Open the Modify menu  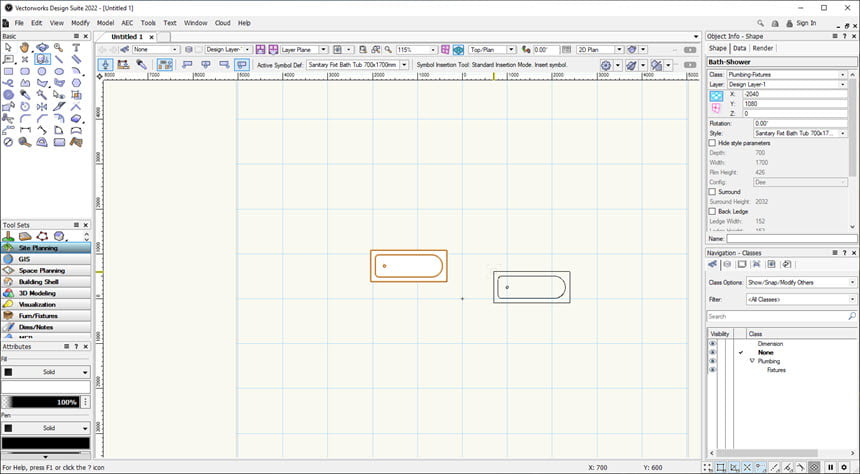point(80,23)
